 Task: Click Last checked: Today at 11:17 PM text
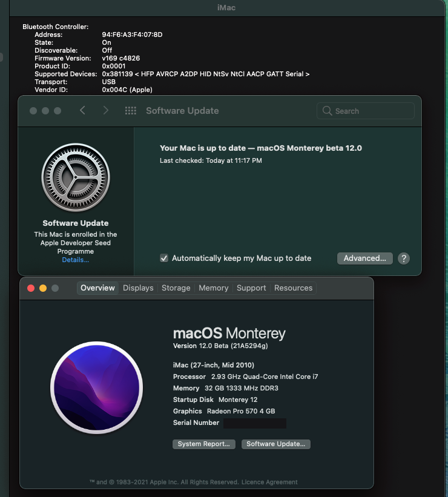[211, 160]
